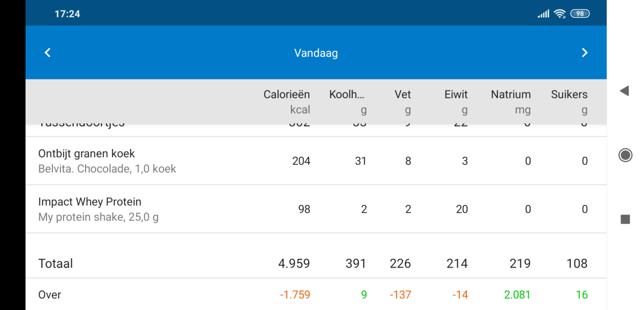Open recent apps with the square button
Image resolution: width=644 pixels, height=310 pixels.
[625, 219]
